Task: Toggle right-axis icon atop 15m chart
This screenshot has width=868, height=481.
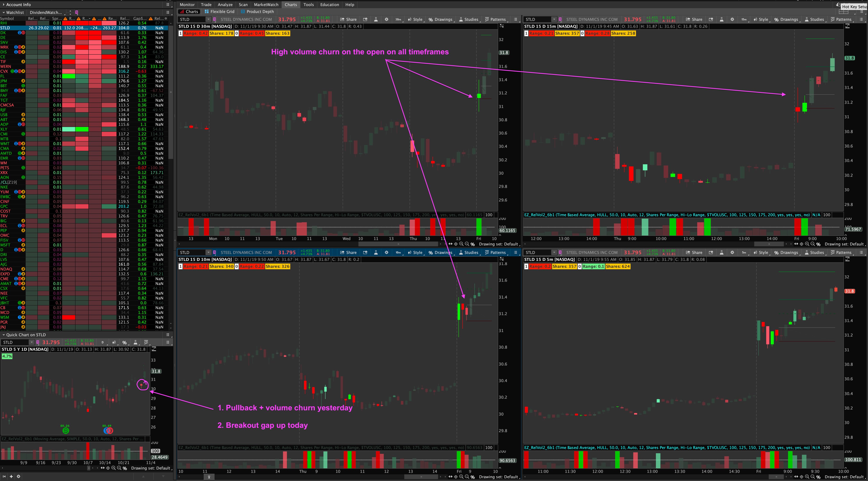Action: tap(847, 26)
